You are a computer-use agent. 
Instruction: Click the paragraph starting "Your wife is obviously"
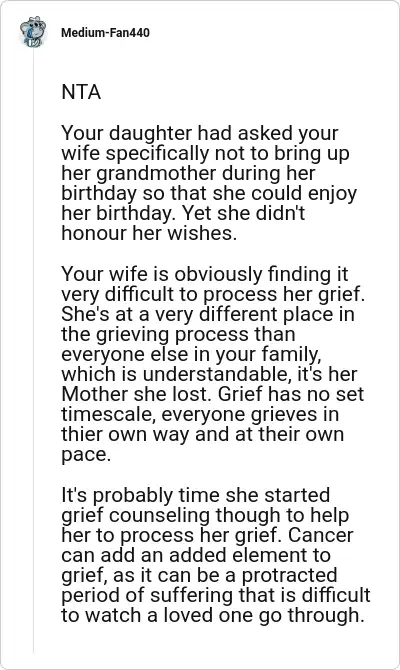point(213,364)
